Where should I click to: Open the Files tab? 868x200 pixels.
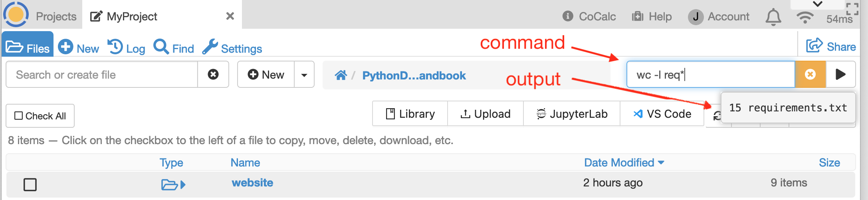[28, 48]
